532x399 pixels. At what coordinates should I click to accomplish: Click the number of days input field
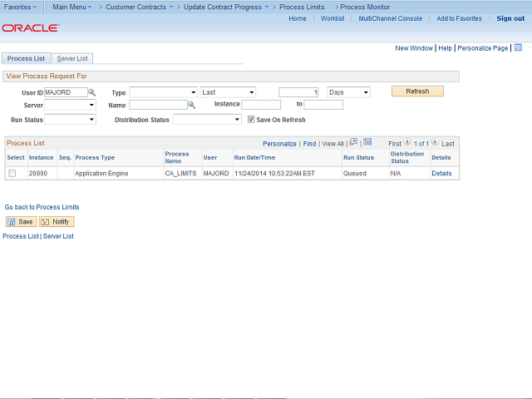[x=298, y=92]
